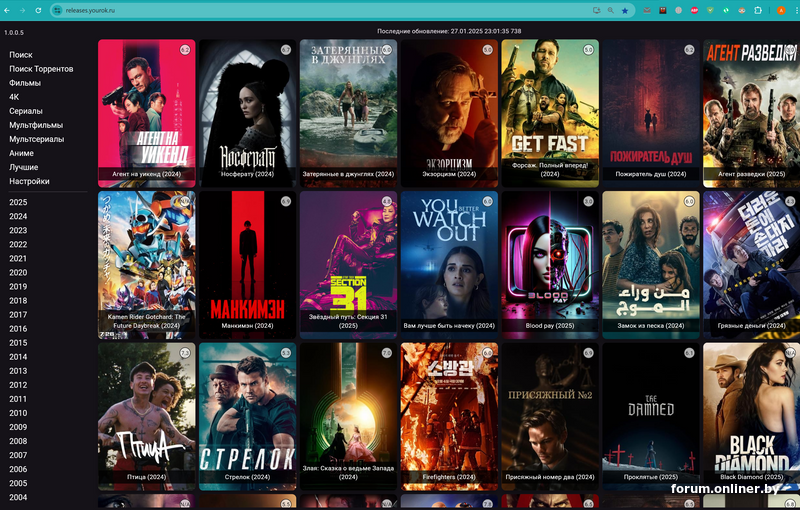Select the Фильмы category

25,83
